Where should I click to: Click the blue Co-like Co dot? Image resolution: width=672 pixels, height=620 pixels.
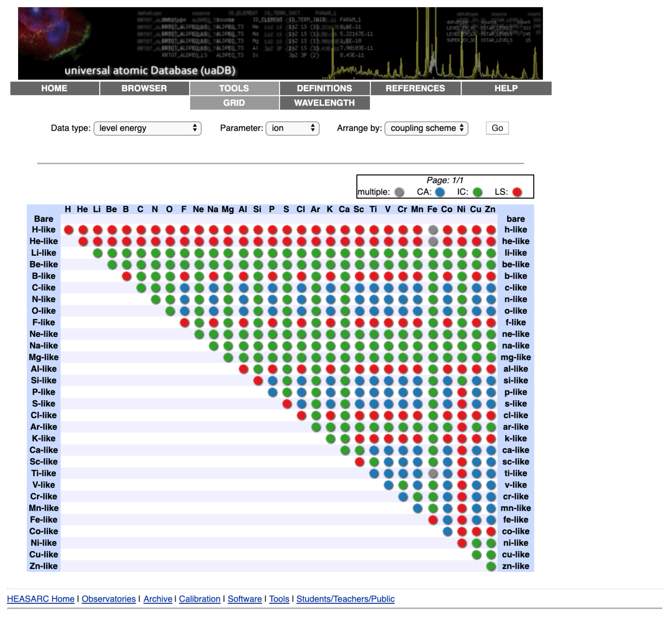click(447, 531)
